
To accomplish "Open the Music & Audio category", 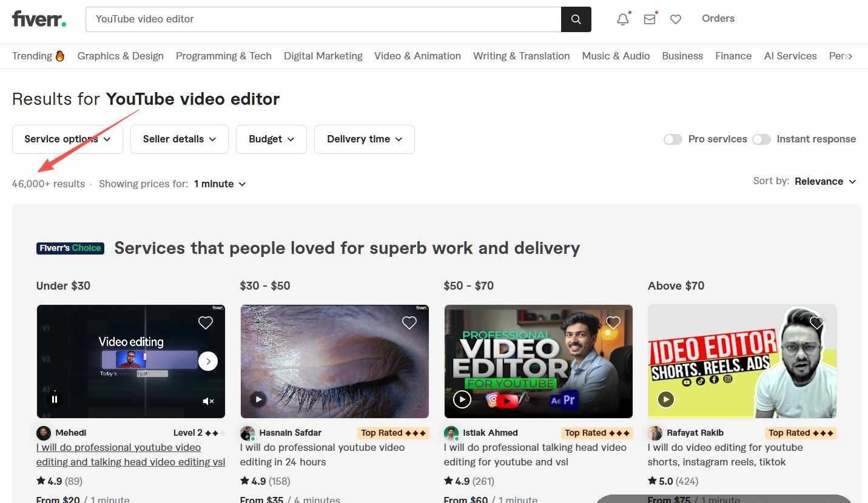I will pyautogui.click(x=616, y=56).
